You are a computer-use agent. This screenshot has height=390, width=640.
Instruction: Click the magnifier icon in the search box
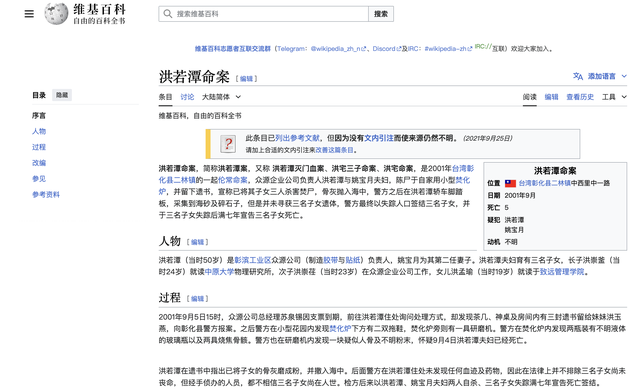[167, 14]
